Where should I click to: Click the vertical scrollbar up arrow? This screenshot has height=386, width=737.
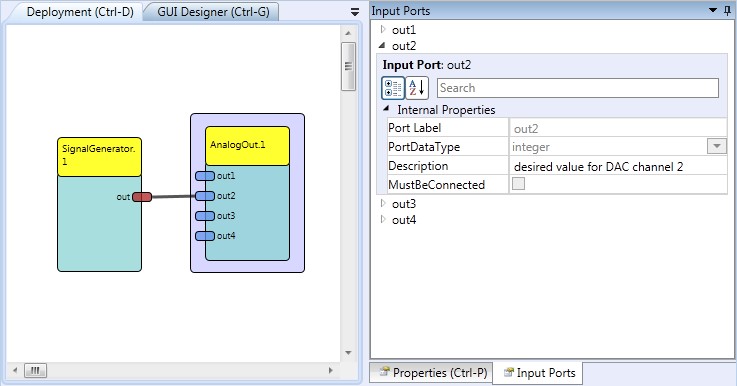click(x=348, y=33)
